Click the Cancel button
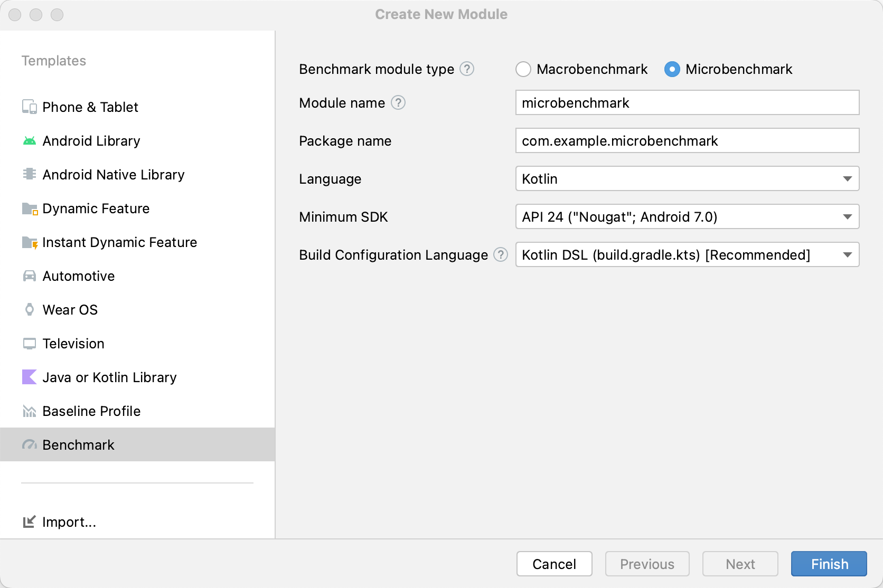The width and height of the screenshot is (883, 588). (554, 564)
